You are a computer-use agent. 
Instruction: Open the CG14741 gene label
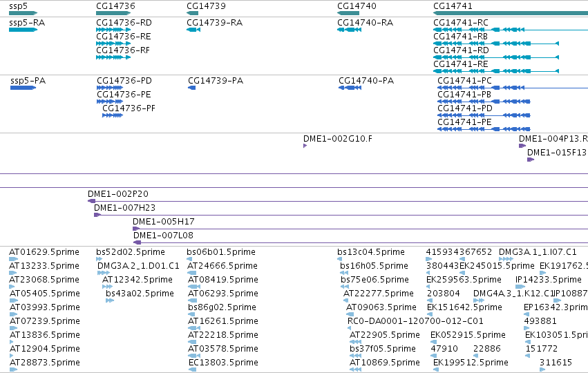(x=453, y=6)
